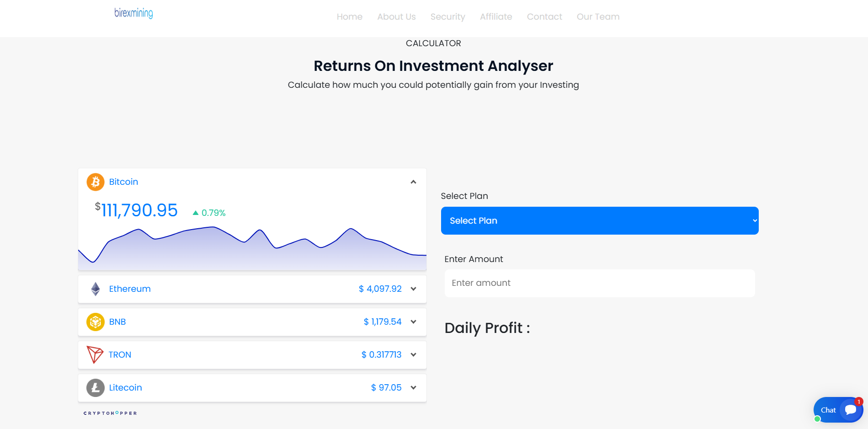
Task: Open the Chat bubble widget
Action: point(838,410)
